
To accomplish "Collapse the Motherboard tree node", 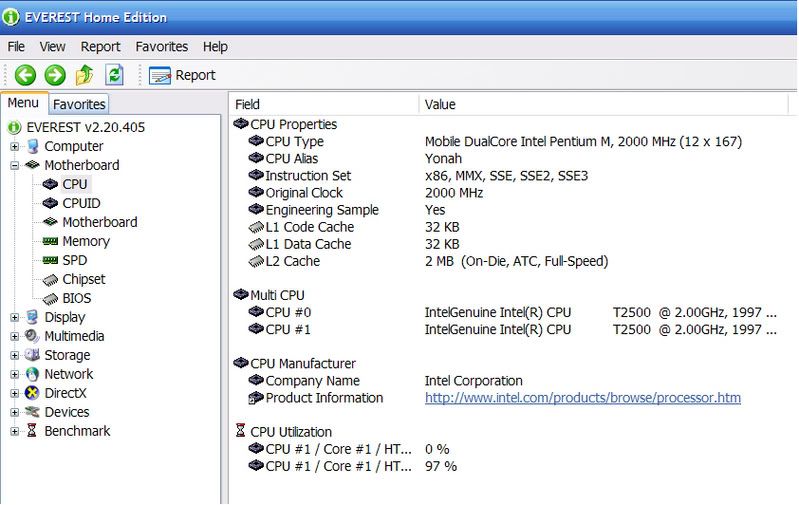I will pos(15,166).
